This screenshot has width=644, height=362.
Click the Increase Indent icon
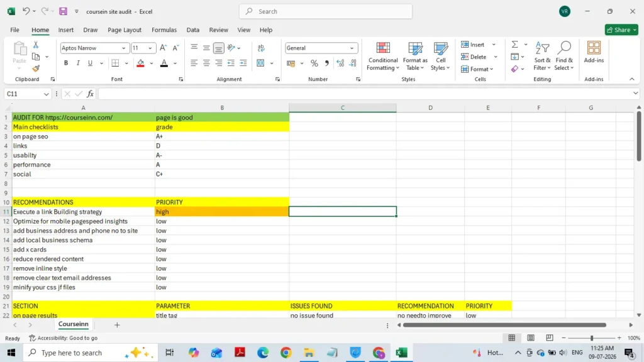(x=243, y=63)
